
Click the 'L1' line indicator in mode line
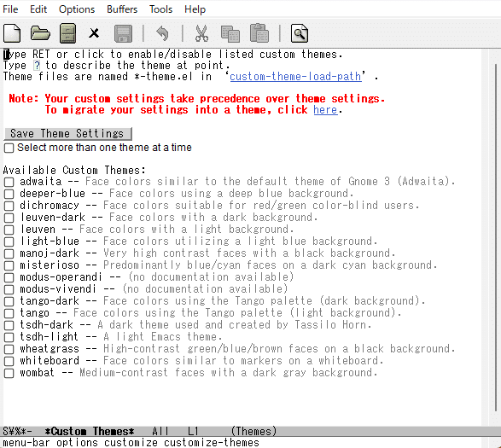coord(193,432)
